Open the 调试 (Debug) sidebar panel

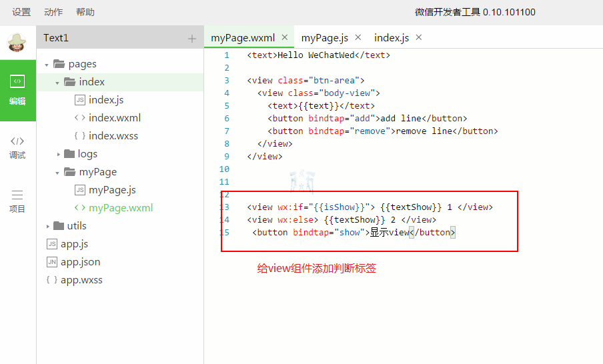(17, 147)
